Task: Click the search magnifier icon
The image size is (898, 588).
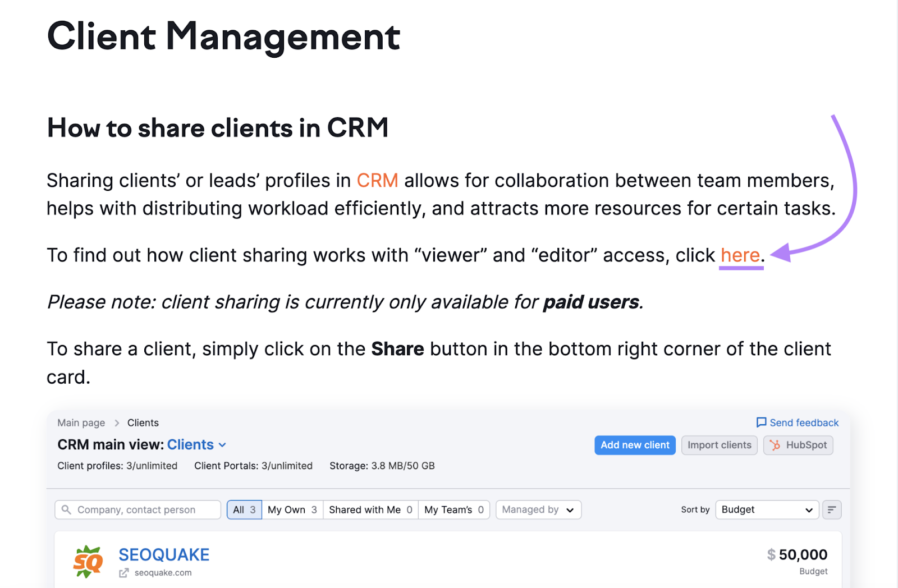Action: [66, 509]
